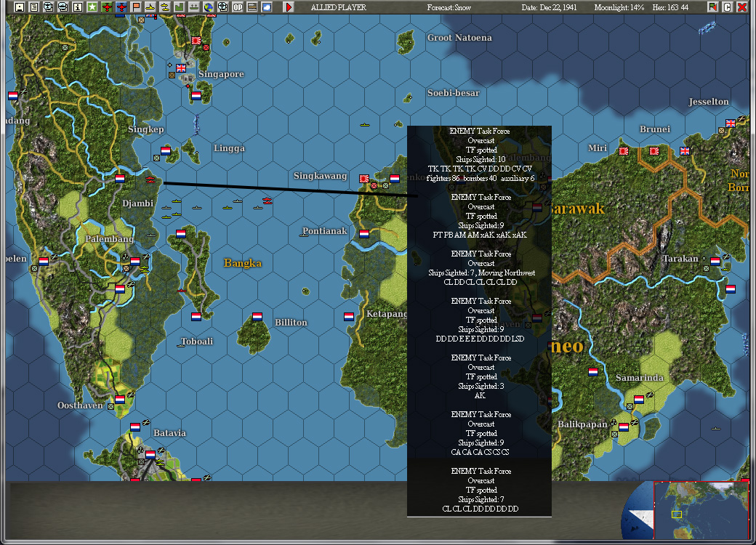Click 'fighters 86 bombers 40' tooltip line
Image resolution: width=756 pixels, height=545 pixels.
480,178
